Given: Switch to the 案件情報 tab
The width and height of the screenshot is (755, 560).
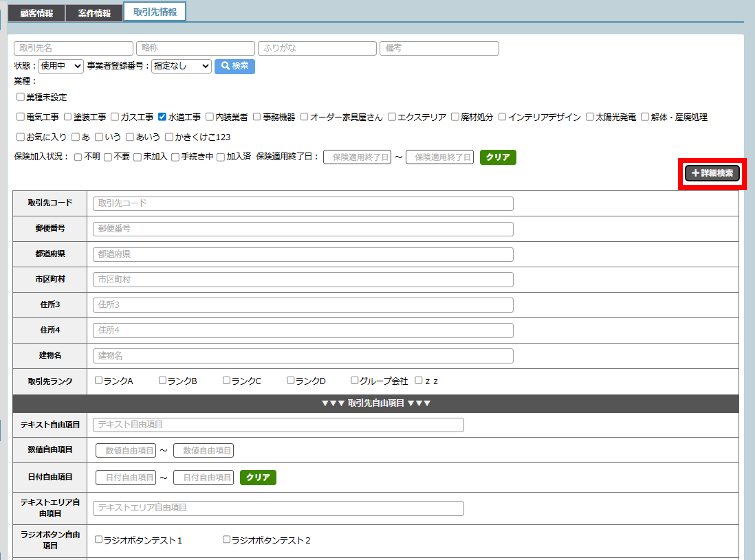Looking at the screenshot, I should pyautogui.click(x=94, y=13).
